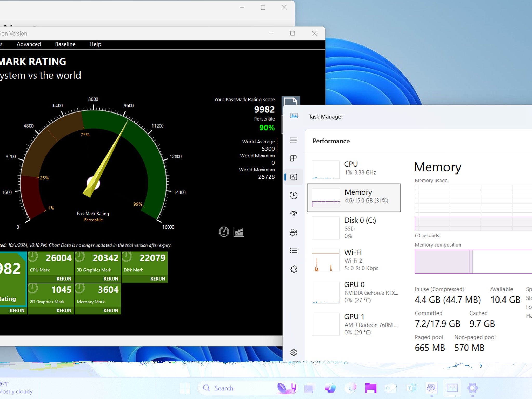Rerun the Disk Mark test
This screenshot has width=532, height=399.
coord(158,279)
